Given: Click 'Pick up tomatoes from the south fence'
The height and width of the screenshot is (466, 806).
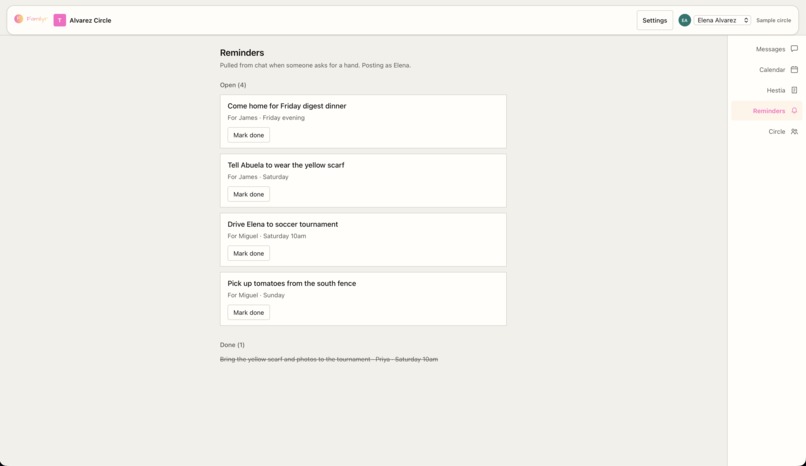Looking at the screenshot, I should click(x=291, y=283).
